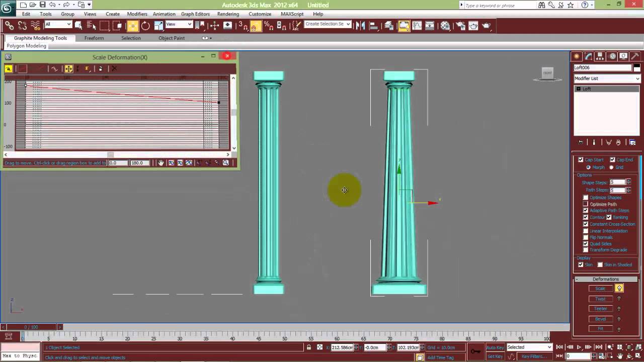
Task: Open Select by Name dialog
Action: point(91,25)
